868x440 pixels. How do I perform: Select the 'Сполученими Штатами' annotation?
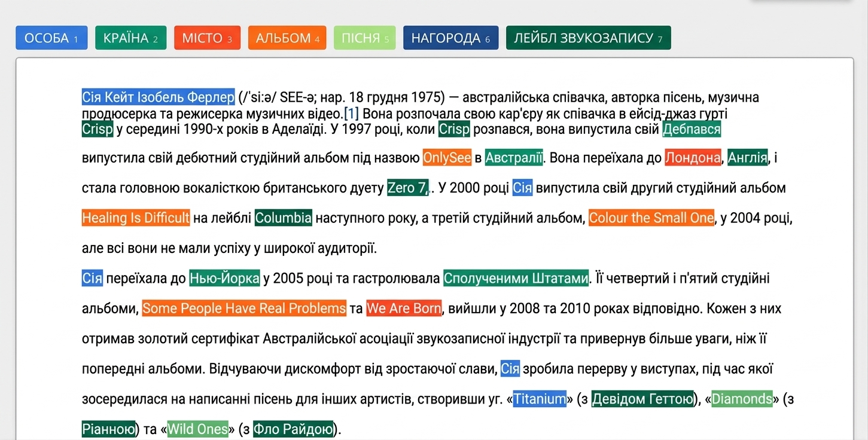[x=516, y=278]
